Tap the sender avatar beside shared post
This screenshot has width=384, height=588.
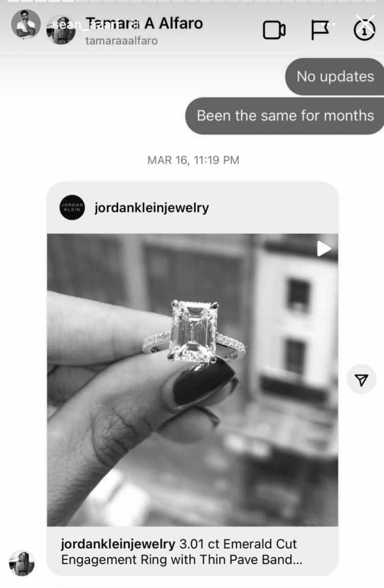pos(22,563)
